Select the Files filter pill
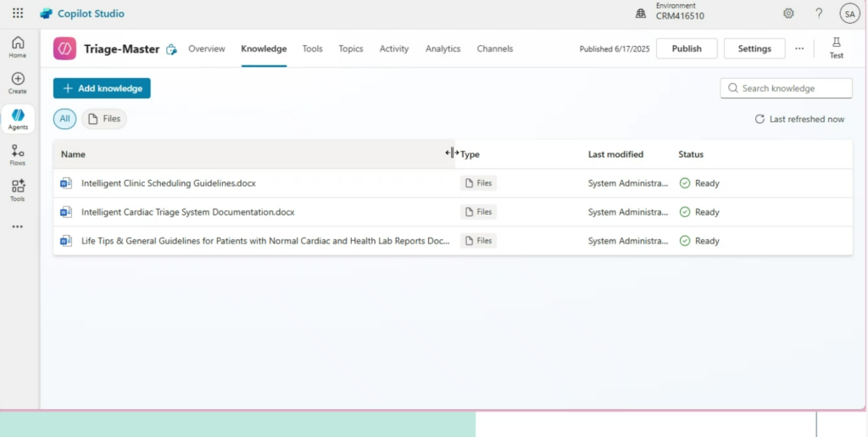The width and height of the screenshot is (868, 437). (x=104, y=119)
